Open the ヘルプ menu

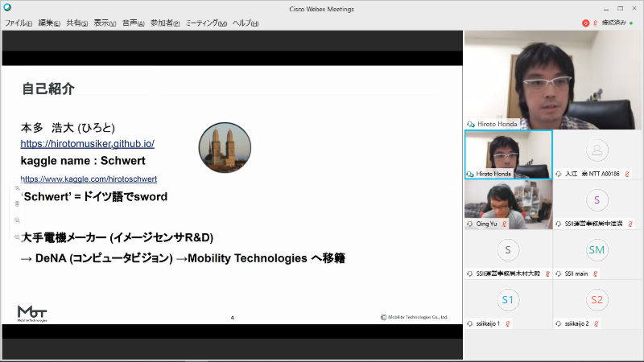click(246, 23)
